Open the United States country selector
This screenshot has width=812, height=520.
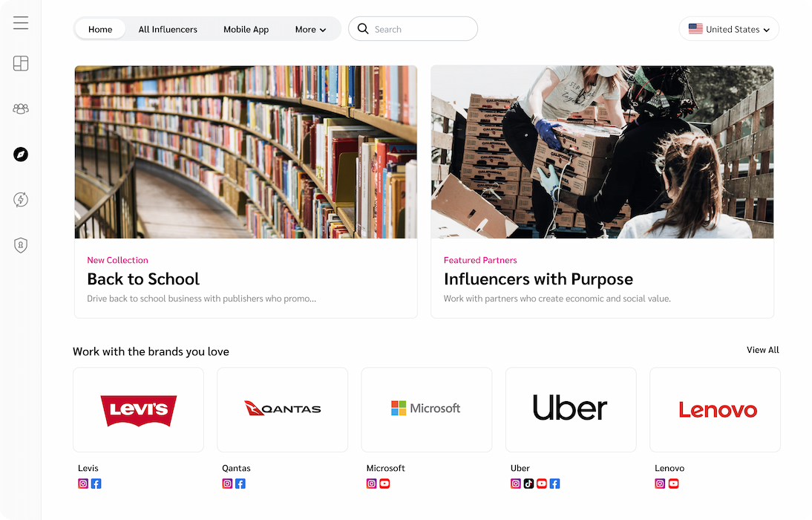click(729, 30)
